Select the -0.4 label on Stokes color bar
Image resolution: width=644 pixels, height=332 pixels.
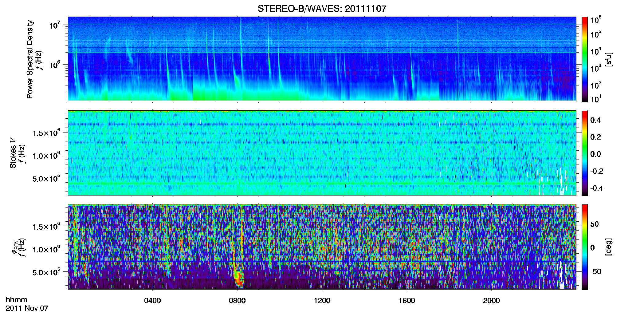point(597,188)
